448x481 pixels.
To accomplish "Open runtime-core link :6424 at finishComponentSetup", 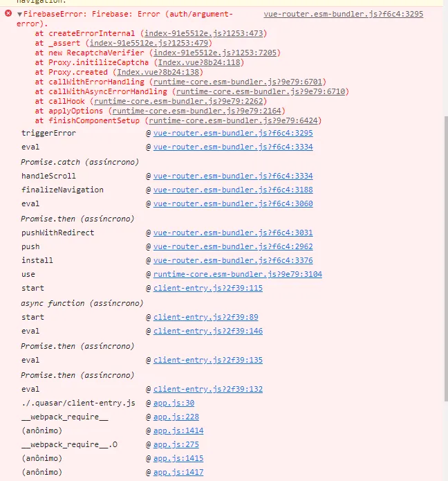I will point(233,120).
